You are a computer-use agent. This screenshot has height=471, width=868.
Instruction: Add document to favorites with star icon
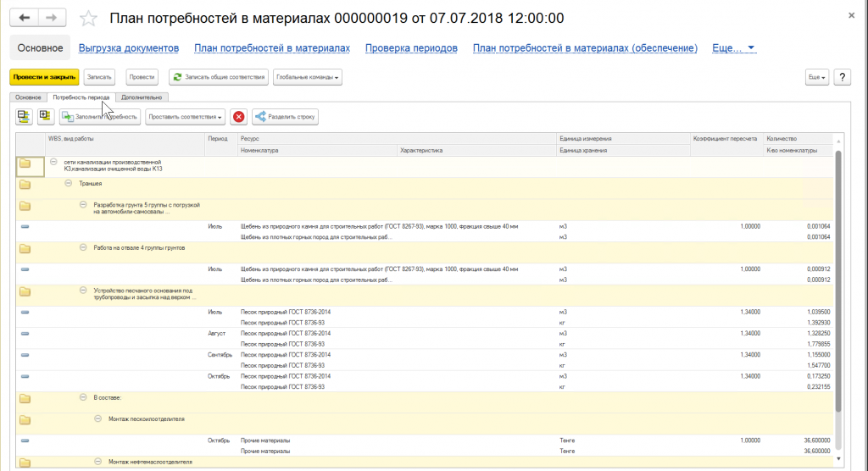click(87, 19)
